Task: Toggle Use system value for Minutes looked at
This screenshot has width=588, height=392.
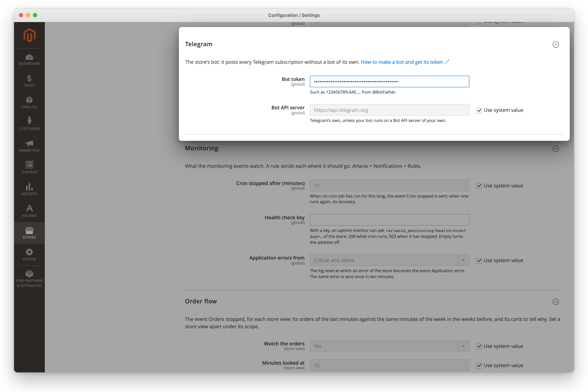Action: 479,366
